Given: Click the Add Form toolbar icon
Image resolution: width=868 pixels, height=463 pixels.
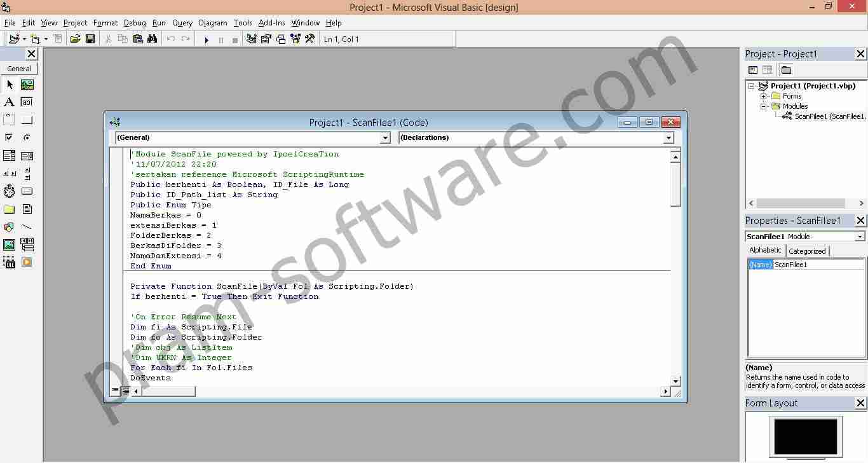Looking at the screenshot, I should 36,39.
